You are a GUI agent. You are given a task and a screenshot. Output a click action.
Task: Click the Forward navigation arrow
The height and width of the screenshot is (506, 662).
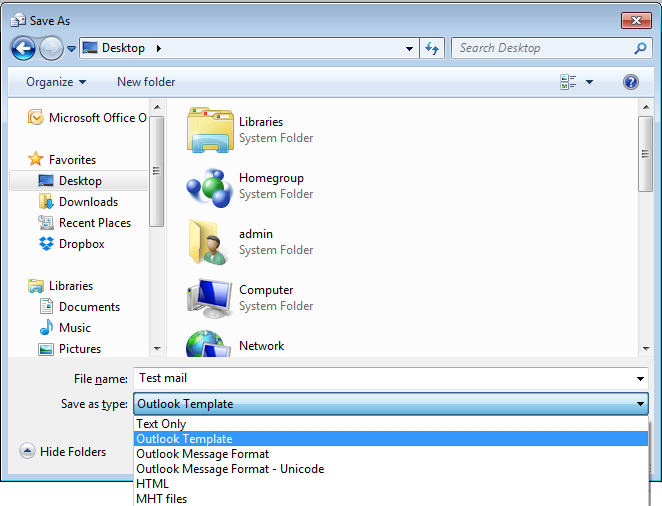[51, 49]
